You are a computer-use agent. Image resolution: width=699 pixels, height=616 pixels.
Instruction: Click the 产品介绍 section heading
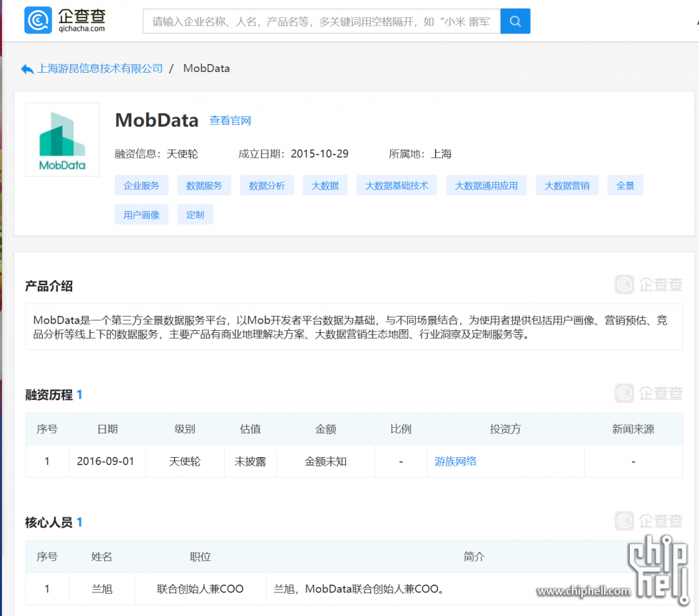(49, 286)
